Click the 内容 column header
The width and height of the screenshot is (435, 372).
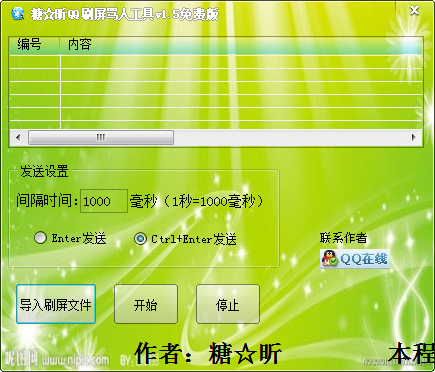click(x=241, y=45)
